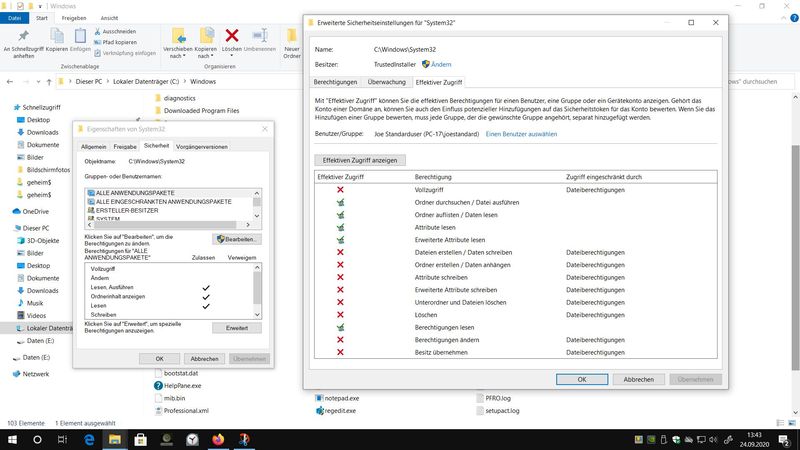Click Abbrechen in the security settings dialog

click(638, 380)
